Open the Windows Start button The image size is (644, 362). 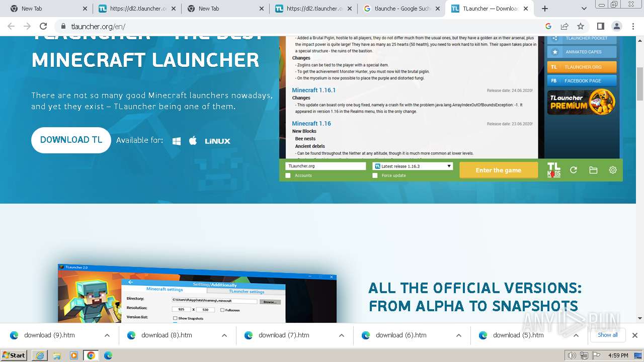point(14,355)
